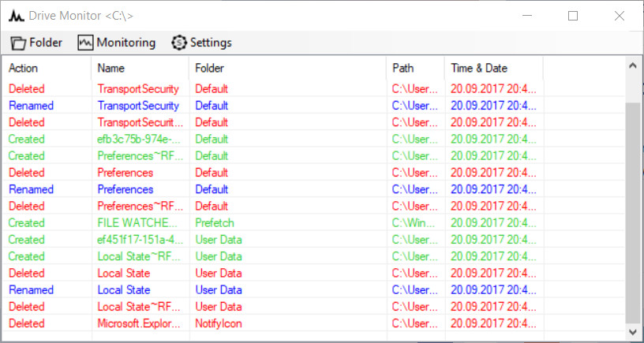
Task: Open Settings via the gear icon
Action: click(179, 43)
